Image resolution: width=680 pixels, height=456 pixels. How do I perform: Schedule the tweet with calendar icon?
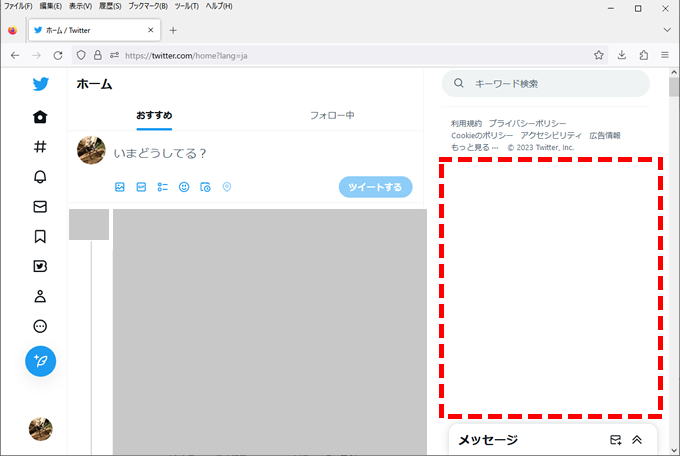pyautogui.click(x=205, y=187)
